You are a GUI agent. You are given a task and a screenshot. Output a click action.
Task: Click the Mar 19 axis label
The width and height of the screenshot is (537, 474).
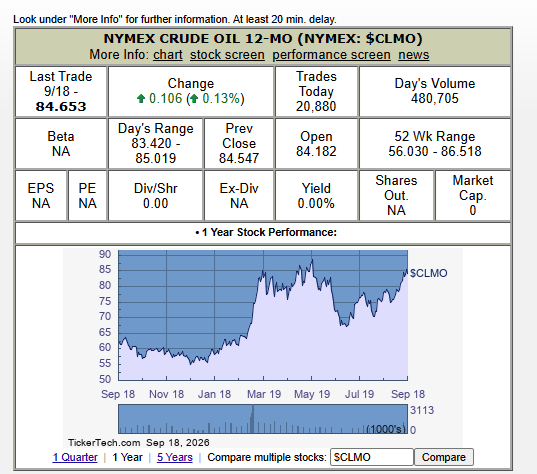pos(264,394)
